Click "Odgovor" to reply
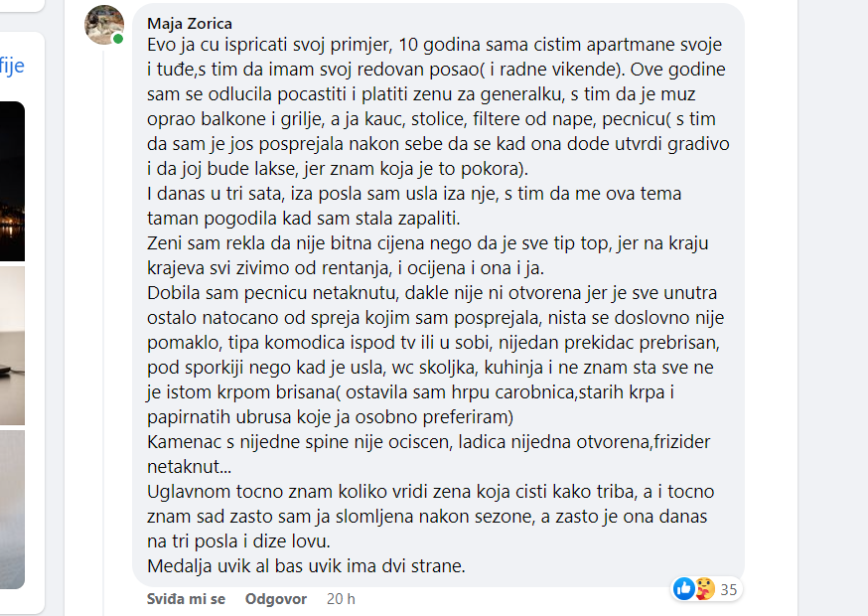The width and height of the screenshot is (868, 616). click(276, 599)
